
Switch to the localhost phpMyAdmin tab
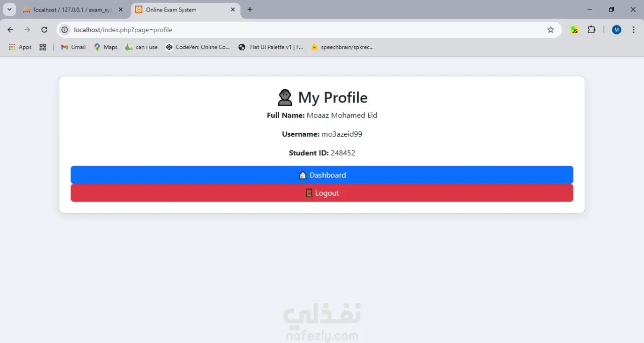(73, 10)
